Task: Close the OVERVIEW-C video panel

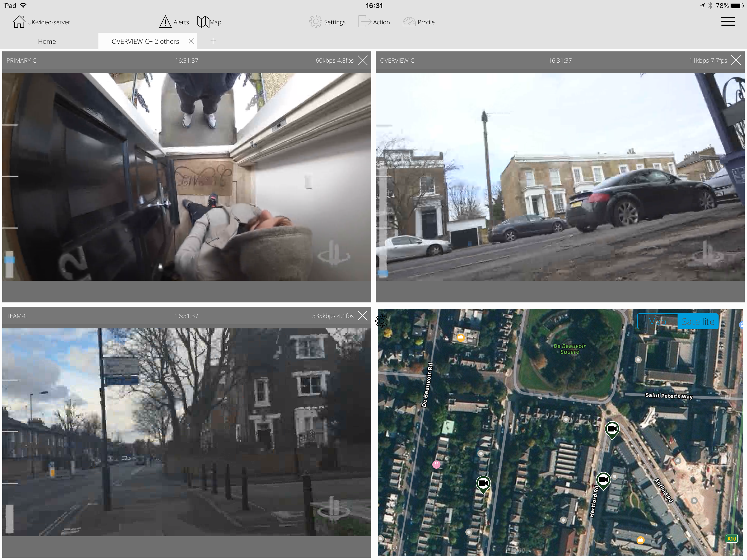Action: pos(736,60)
